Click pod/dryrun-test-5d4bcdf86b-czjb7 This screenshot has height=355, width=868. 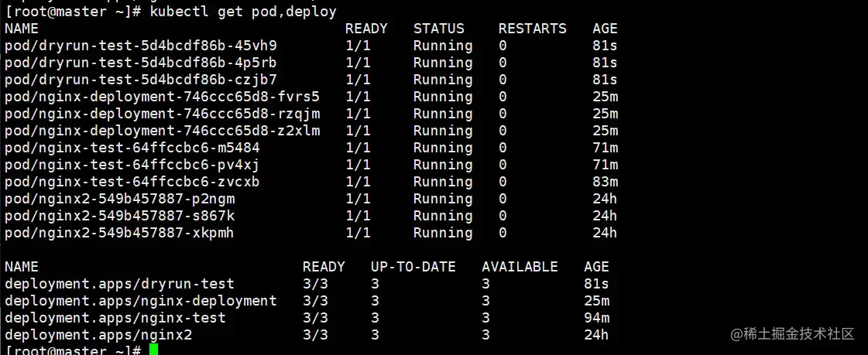141,80
